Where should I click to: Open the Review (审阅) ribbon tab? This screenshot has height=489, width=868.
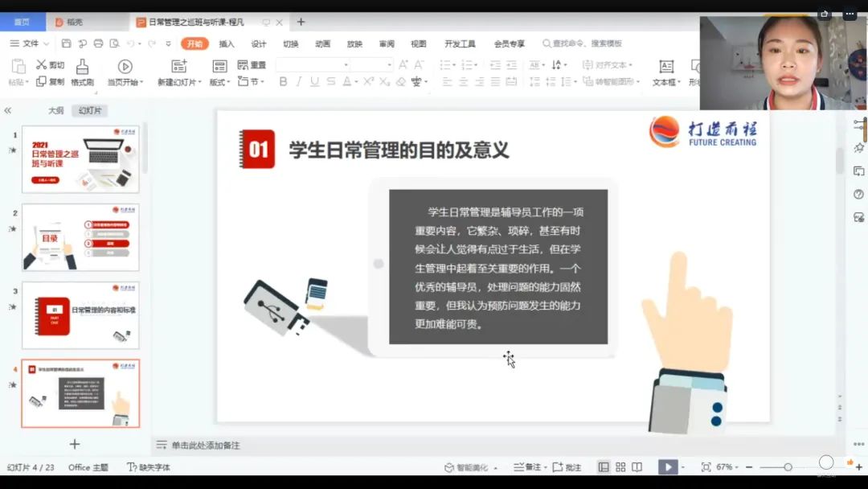pos(387,43)
